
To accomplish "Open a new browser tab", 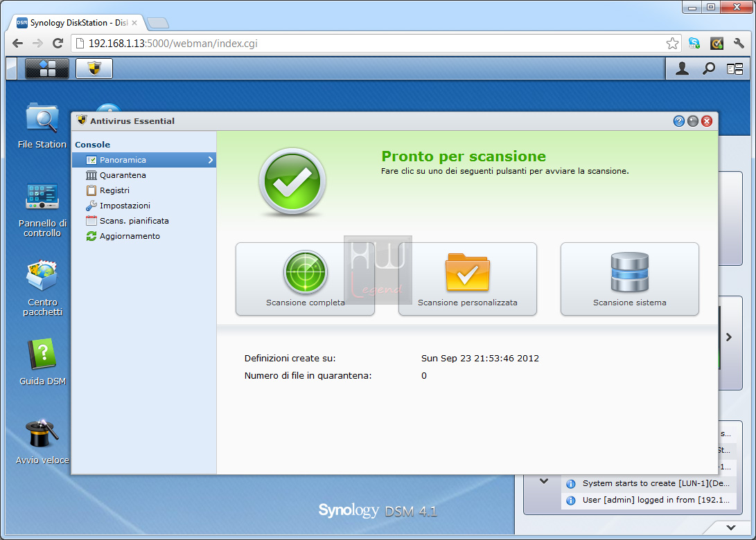I will tap(158, 23).
